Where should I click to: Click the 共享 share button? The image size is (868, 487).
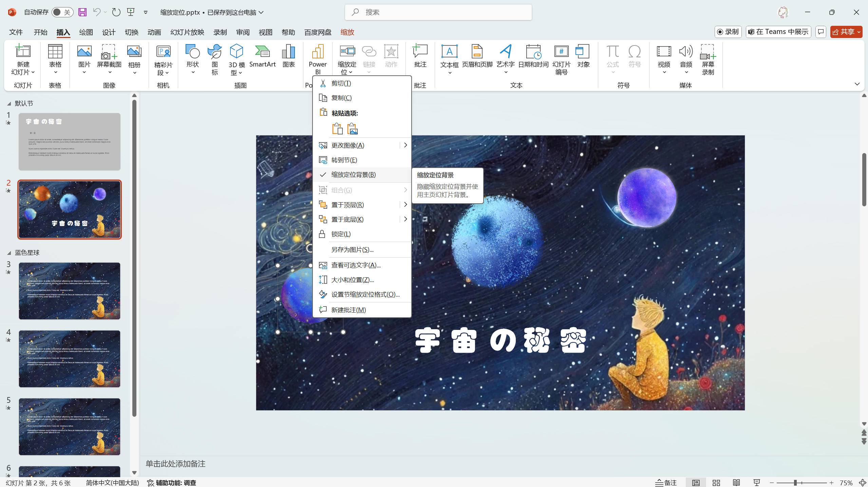click(x=846, y=32)
